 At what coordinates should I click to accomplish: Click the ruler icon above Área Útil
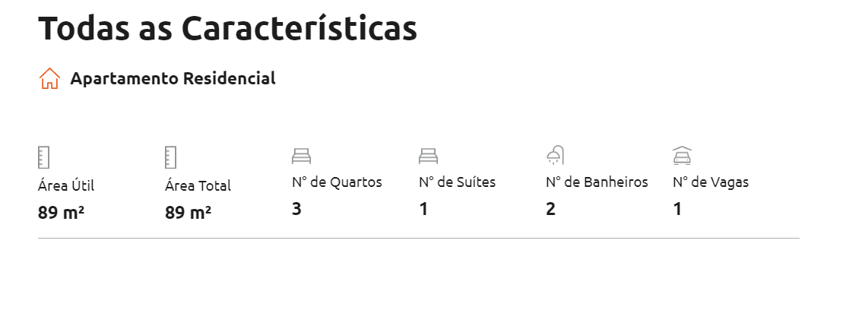pos(44,158)
